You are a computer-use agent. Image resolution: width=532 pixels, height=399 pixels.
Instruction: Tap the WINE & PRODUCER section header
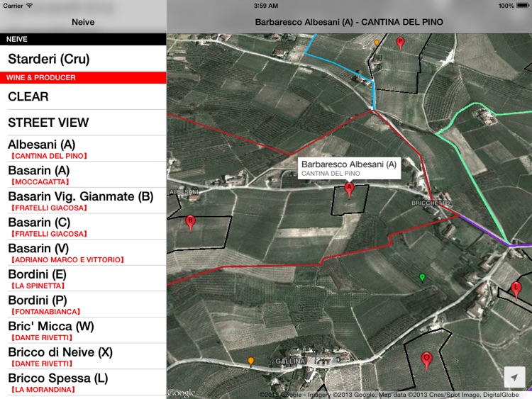click(83, 78)
